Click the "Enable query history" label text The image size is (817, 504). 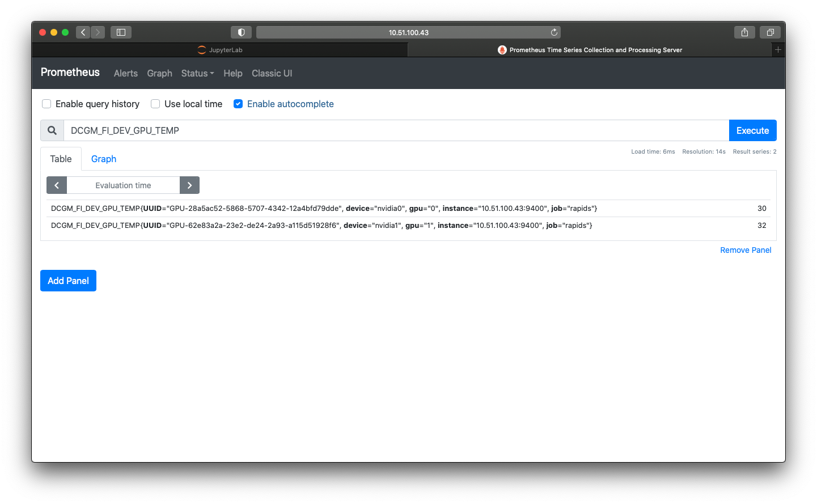pos(98,104)
